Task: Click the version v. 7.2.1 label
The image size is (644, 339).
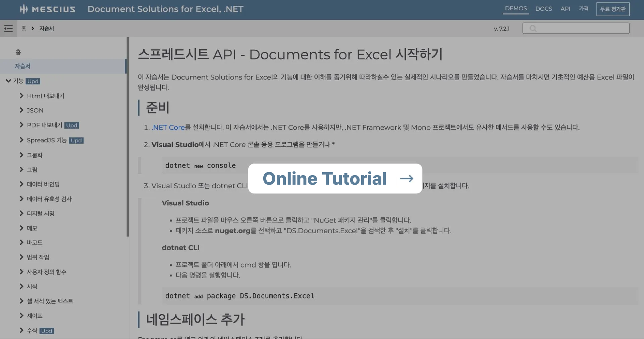Action: coord(501,29)
